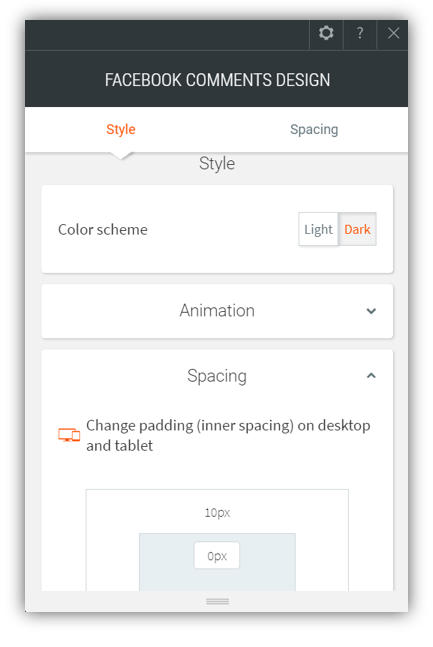Switch to the Spacing tab

314,129
